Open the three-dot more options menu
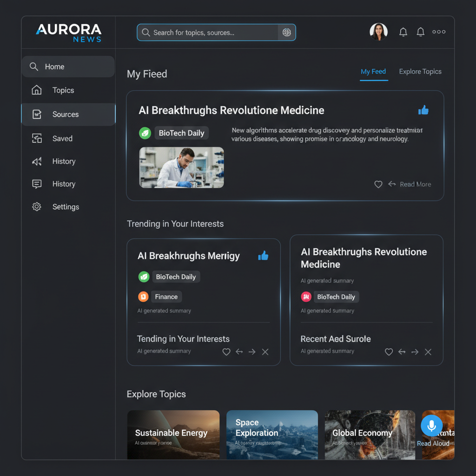The height and width of the screenshot is (476, 476). tap(439, 32)
